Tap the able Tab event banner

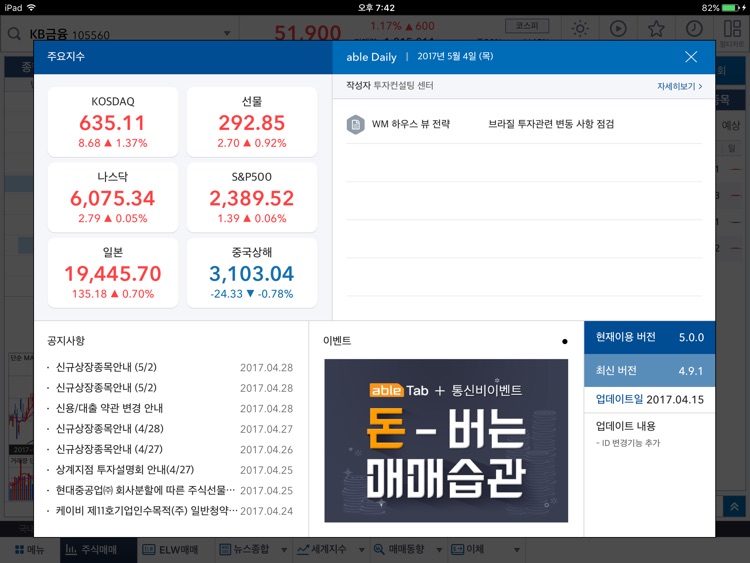pyautogui.click(x=446, y=441)
